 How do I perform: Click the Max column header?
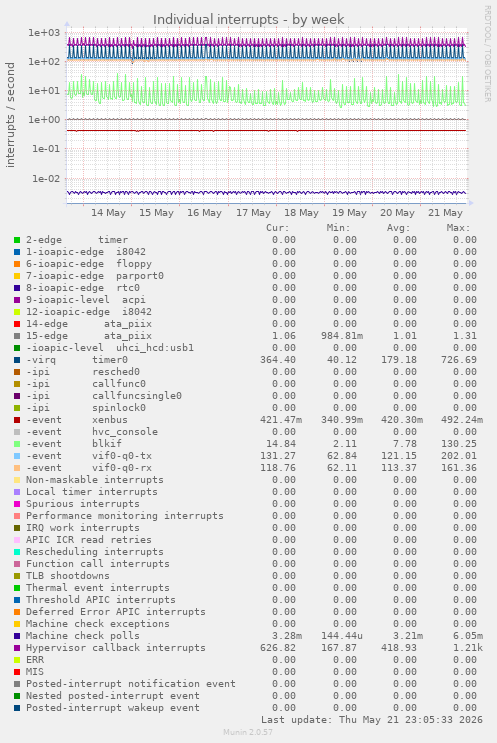458,228
